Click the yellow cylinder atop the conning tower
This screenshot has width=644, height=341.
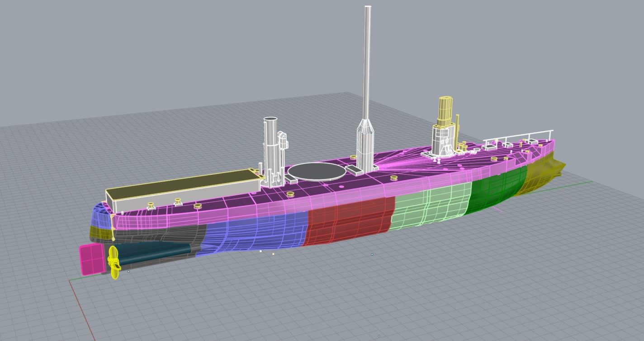pos(445,111)
